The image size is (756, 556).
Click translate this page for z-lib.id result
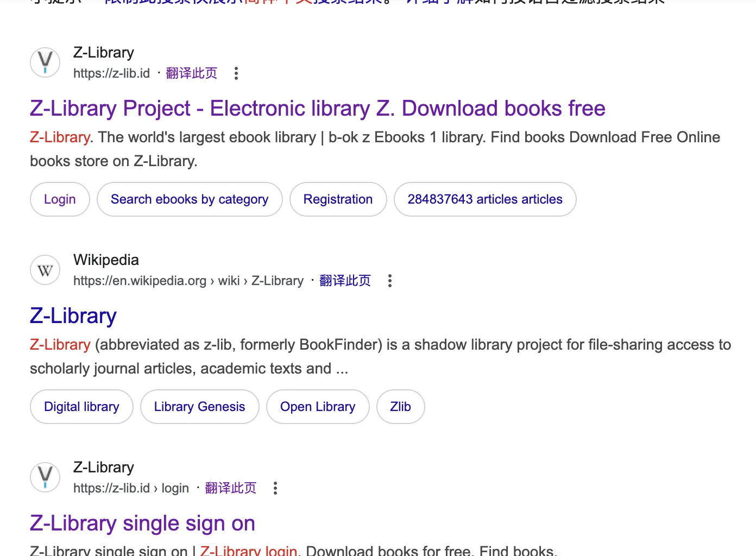coord(191,73)
